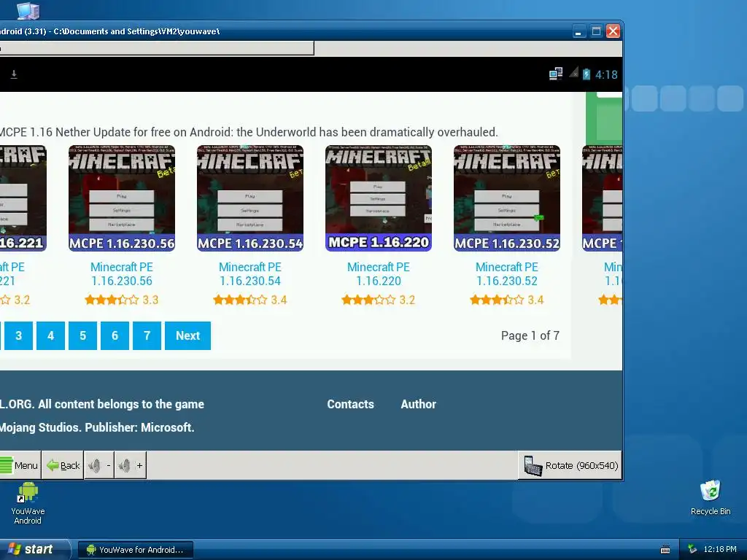Open the Minecraft PE 1.16.230.56 link
Image resolution: width=747 pixels, height=560 pixels.
122,274
